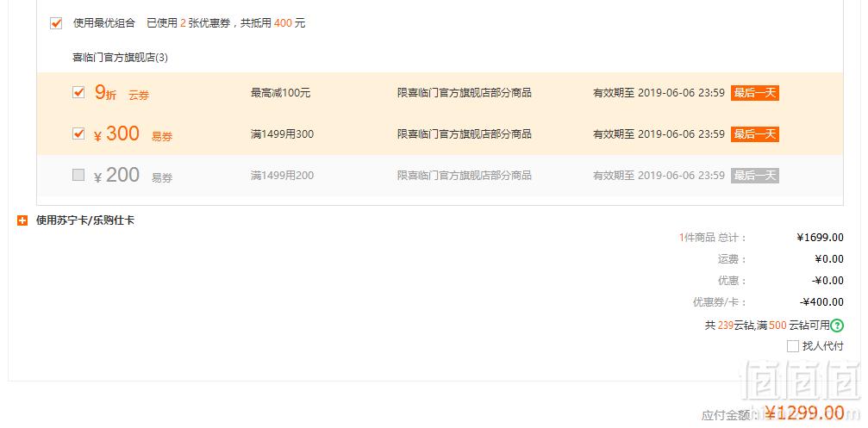The height and width of the screenshot is (428, 868).
Task: Click the 最高减100元 coupon description
Action: click(x=281, y=93)
